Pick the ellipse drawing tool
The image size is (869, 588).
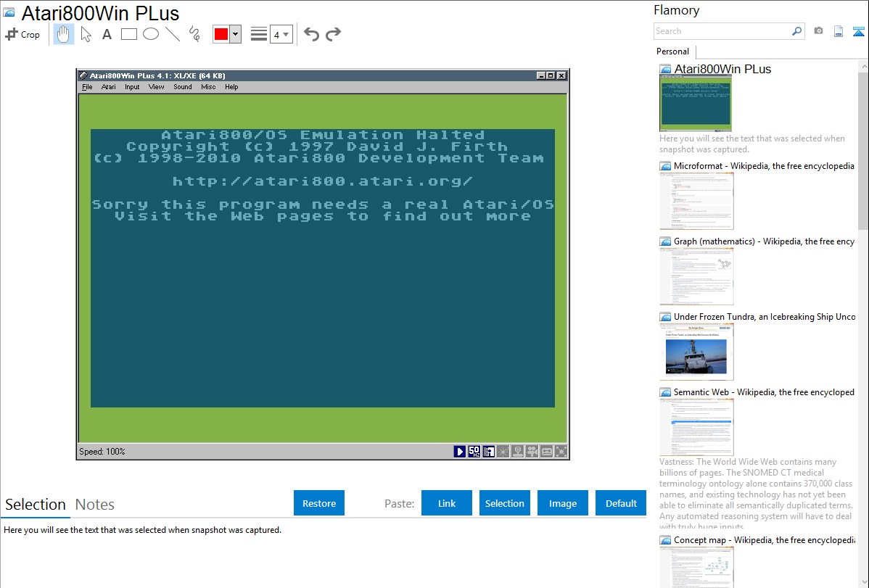151,34
